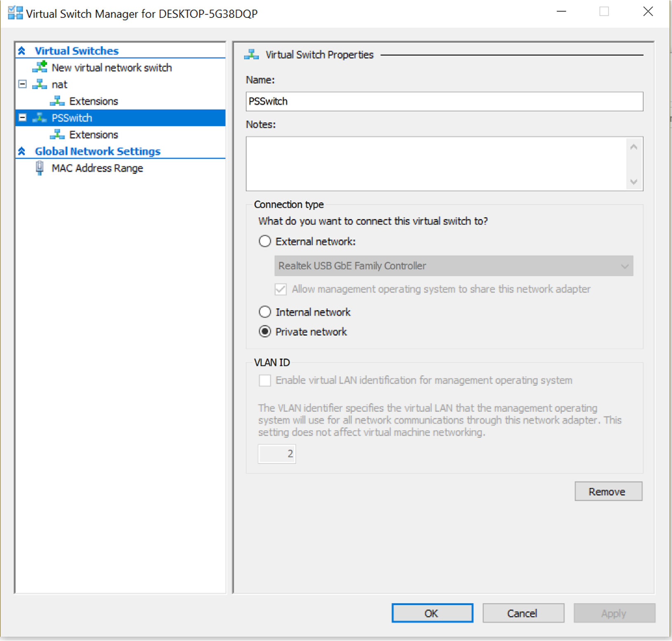Click the Remove button
This screenshot has width=672, height=641.
click(x=608, y=491)
